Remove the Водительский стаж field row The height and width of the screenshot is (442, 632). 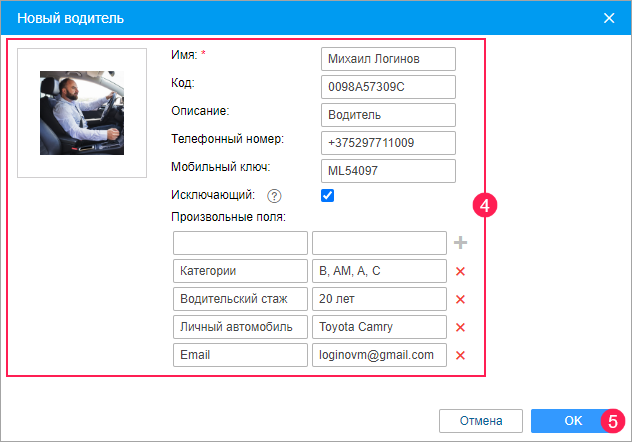(x=460, y=299)
